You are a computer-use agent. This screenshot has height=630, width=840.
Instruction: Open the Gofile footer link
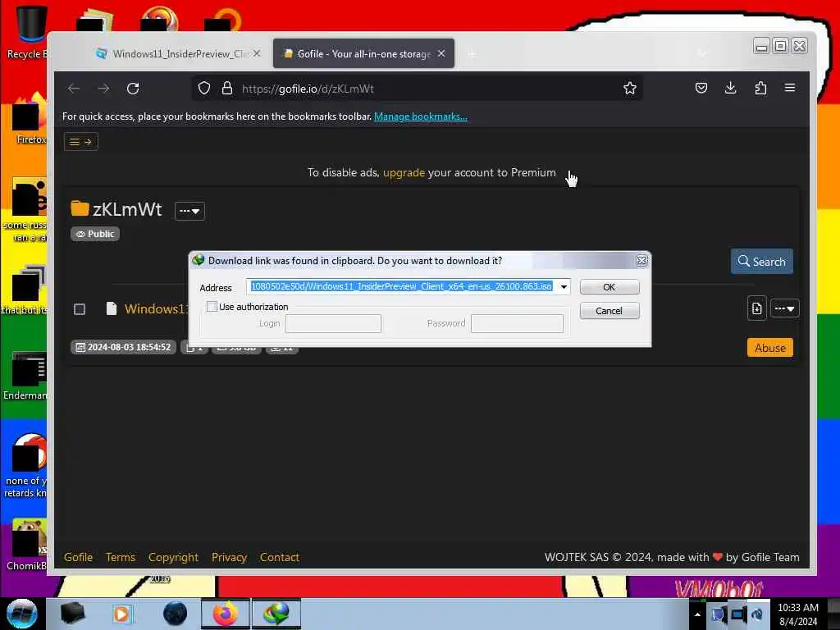pos(78,557)
